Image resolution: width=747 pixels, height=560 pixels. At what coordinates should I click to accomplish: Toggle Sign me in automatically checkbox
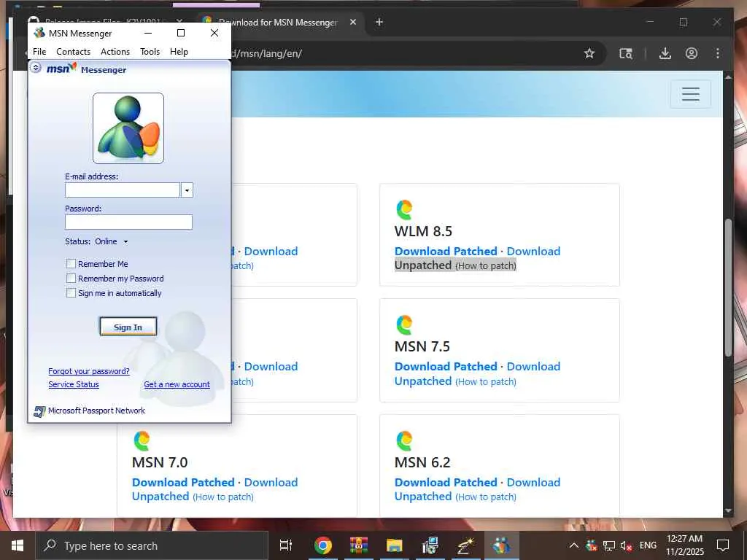pos(71,293)
